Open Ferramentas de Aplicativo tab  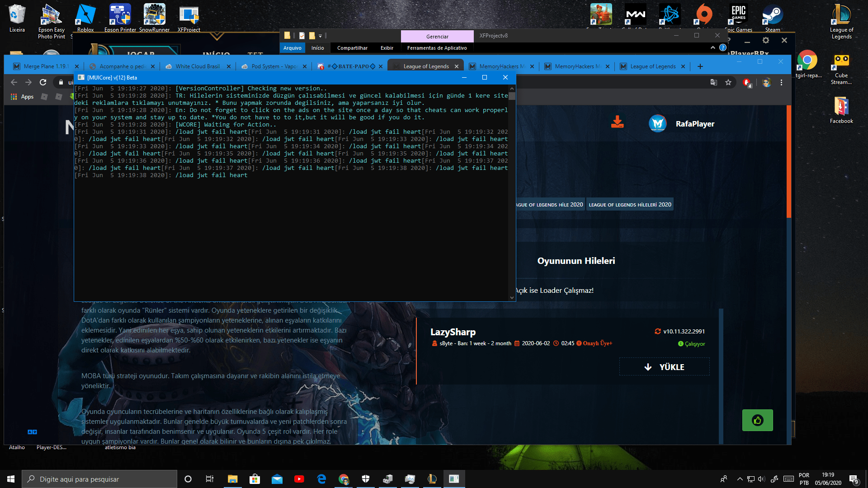437,48
